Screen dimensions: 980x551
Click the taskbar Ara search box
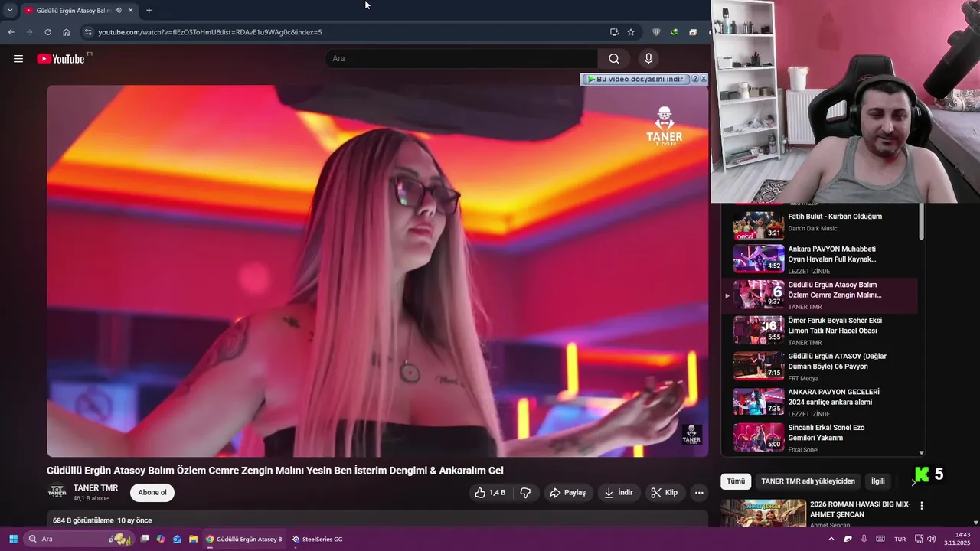(80, 539)
